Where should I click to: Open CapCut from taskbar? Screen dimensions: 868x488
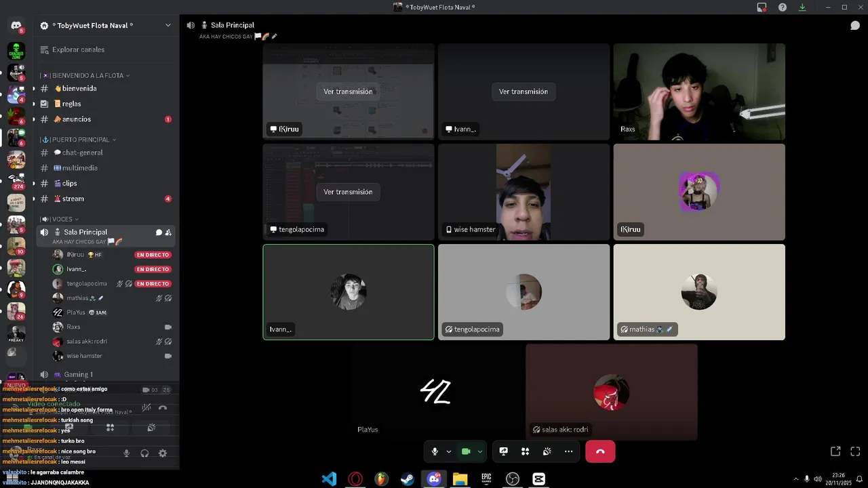point(539,479)
